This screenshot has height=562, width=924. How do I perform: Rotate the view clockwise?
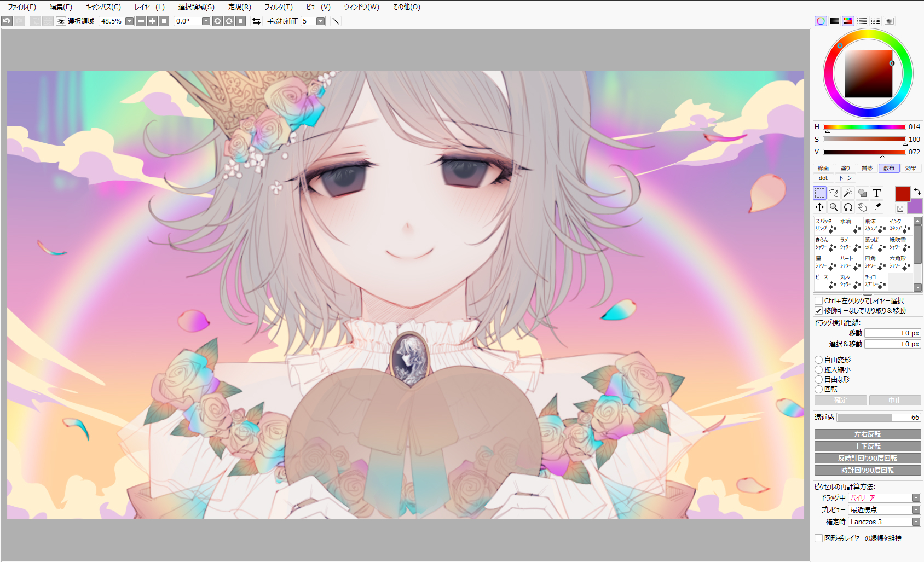click(229, 21)
